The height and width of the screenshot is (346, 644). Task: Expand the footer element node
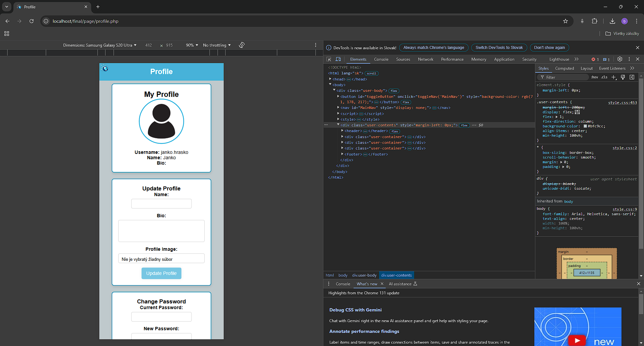[x=342, y=154]
